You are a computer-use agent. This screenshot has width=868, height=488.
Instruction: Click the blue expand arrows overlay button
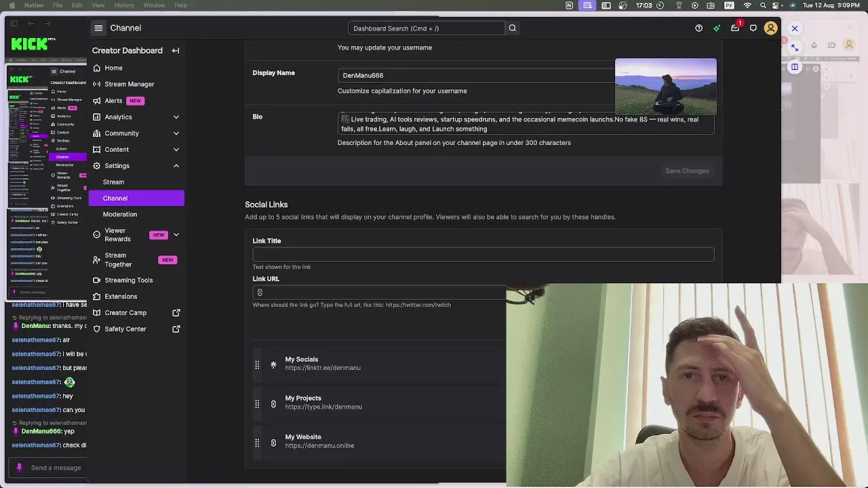[795, 47]
